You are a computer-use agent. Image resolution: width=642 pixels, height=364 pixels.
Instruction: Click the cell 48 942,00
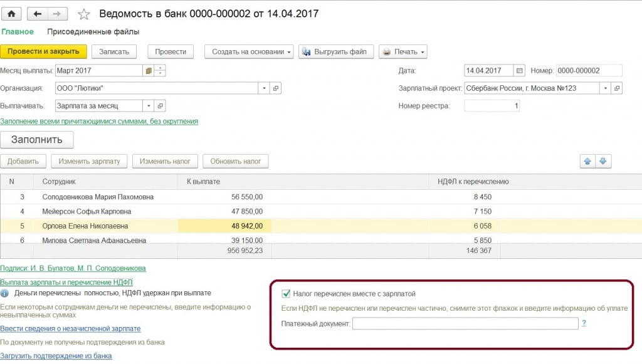pos(224,226)
